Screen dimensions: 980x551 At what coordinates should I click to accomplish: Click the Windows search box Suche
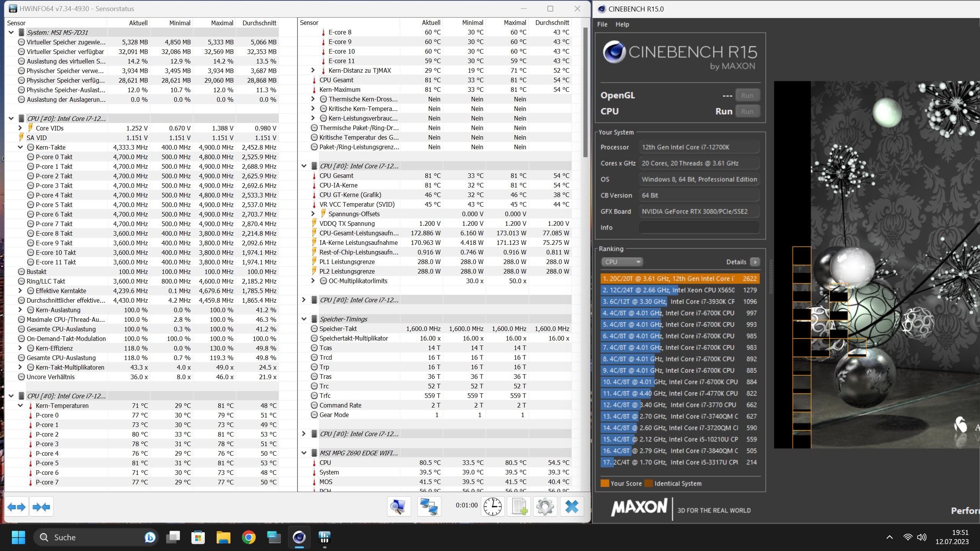tap(96, 537)
